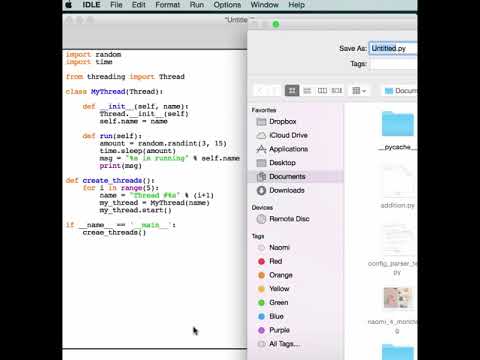
Task: Choose the Yellow tag
Action: coord(279,289)
